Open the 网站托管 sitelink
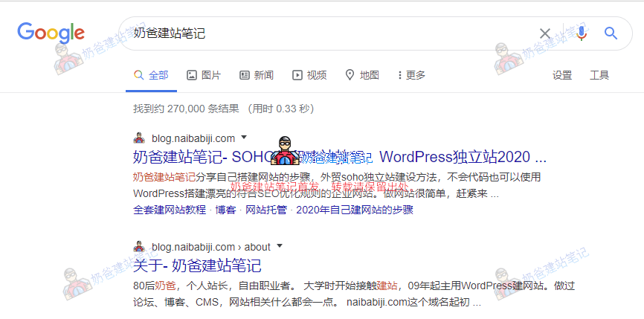The width and height of the screenshot is (644, 319). pos(265,210)
